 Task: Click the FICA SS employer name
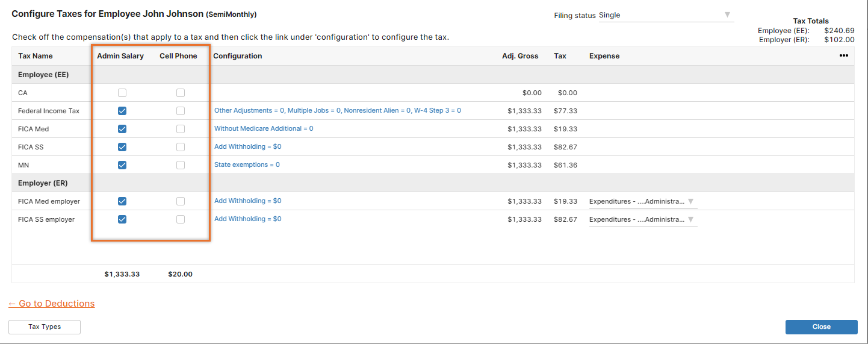point(46,219)
